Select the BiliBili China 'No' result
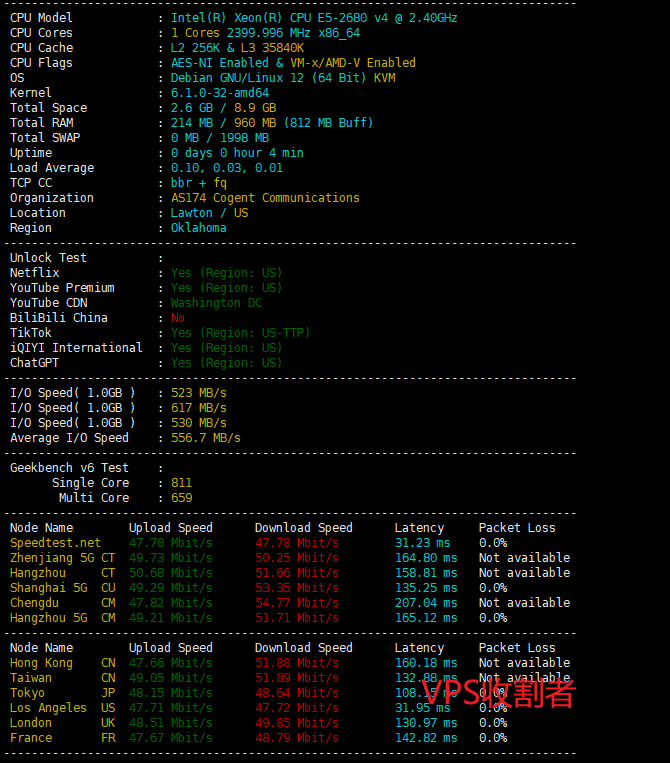The image size is (670, 763). tap(178, 318)
